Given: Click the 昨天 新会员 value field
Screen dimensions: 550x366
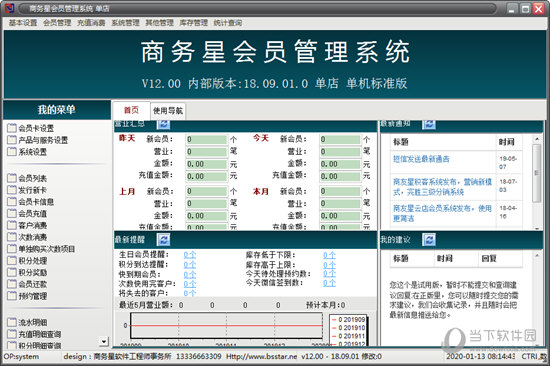Looking at the screenshot, I should 207,139.
